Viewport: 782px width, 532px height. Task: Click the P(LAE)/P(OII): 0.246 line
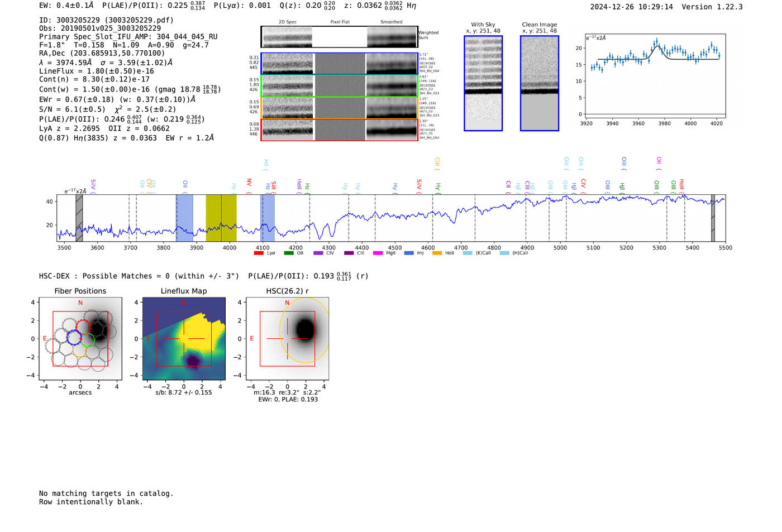point(122,119)
